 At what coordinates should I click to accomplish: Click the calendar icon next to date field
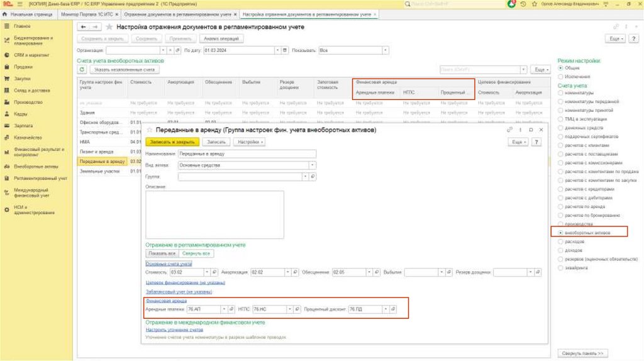(x=286, y=50)
